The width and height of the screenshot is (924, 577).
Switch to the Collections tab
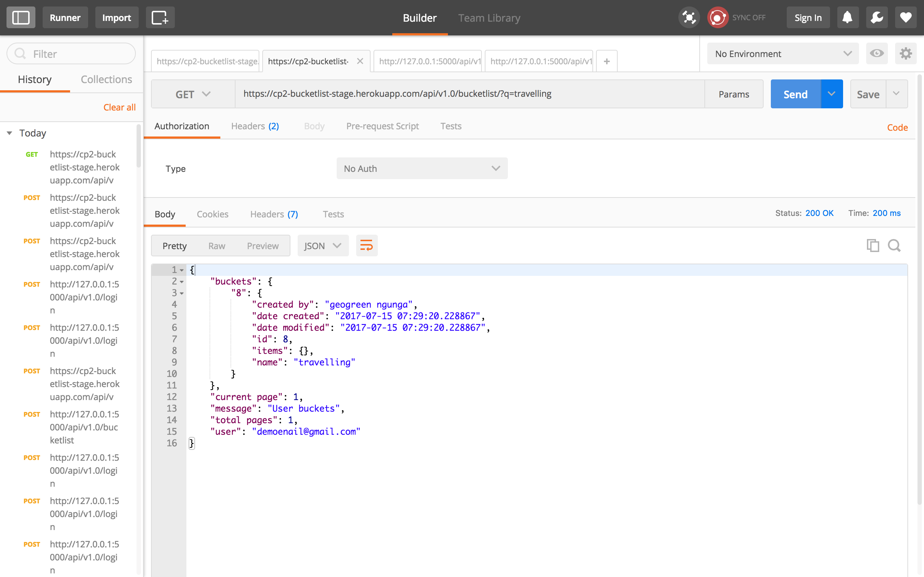(106, 79)
